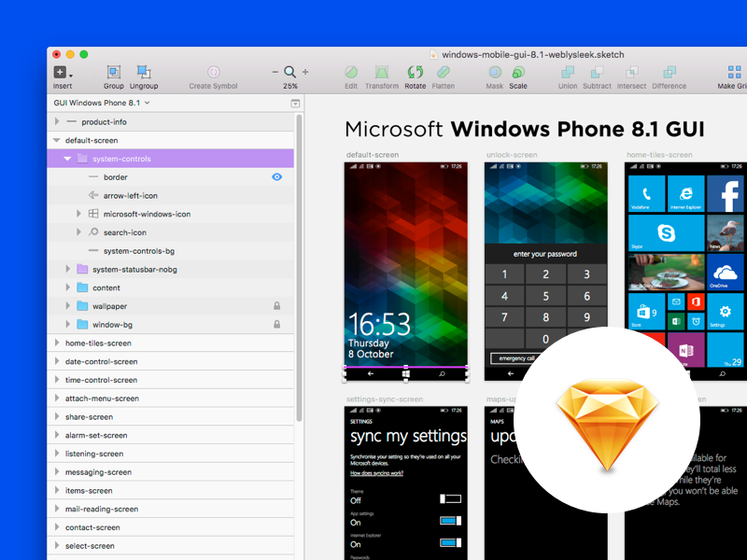Click the keypad number 0 key
Screen dimensions: 747x560
[545, 339]
